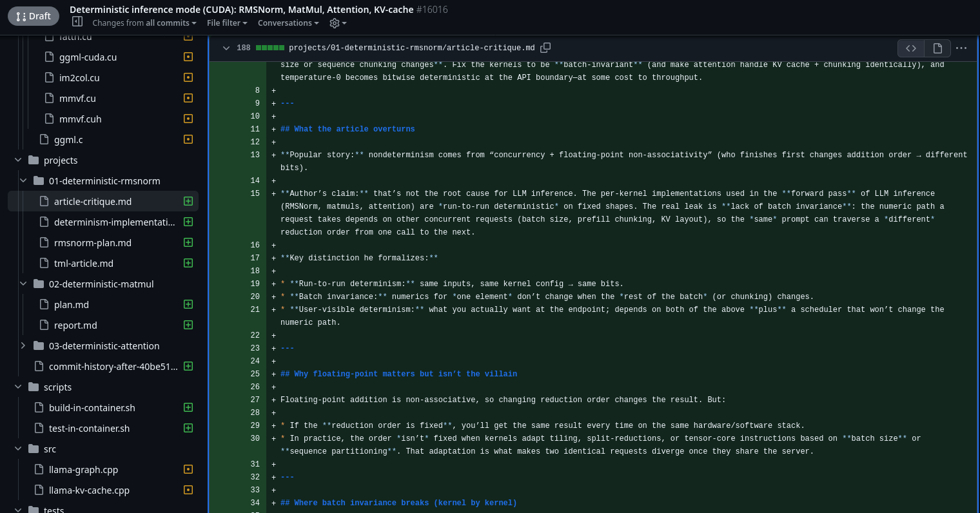
Task: Click diff line number 25
Action: [x=255, y=374]
